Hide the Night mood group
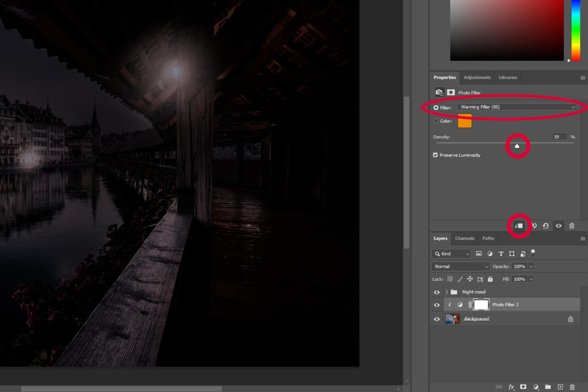Image resolution: width=588 pixels, height=392 pixels. tap(437, 292)
